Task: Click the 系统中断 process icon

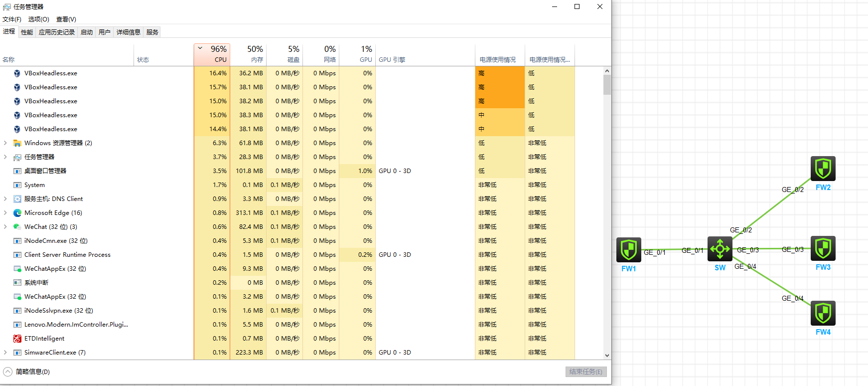Action: click(17, 283)
